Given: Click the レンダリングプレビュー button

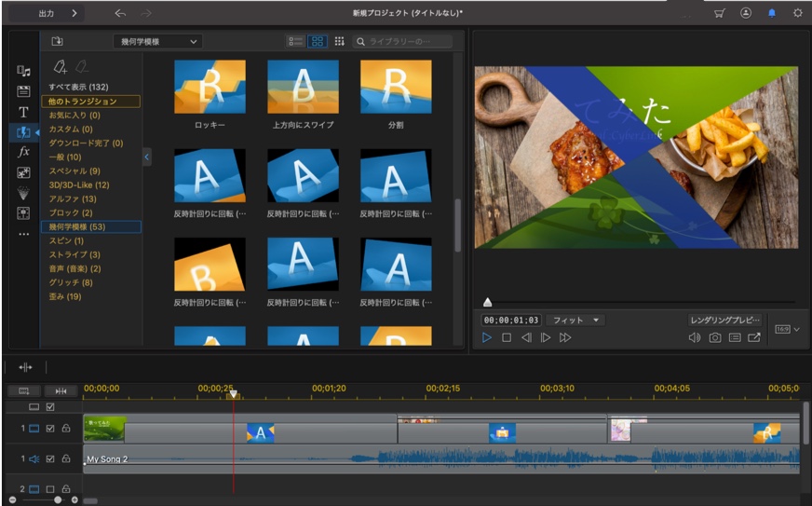Looking at the screenshot, I should click(724, 320).
